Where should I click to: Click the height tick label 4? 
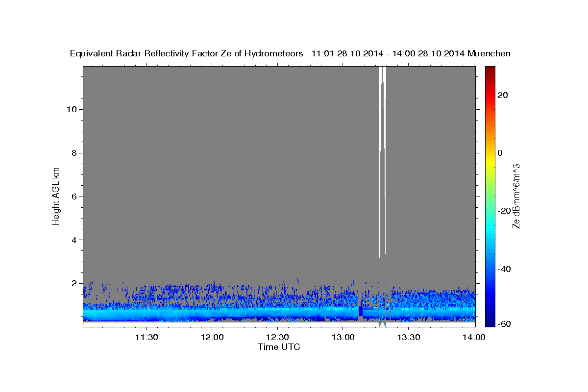pyautogui.click(x=75, y=240)
